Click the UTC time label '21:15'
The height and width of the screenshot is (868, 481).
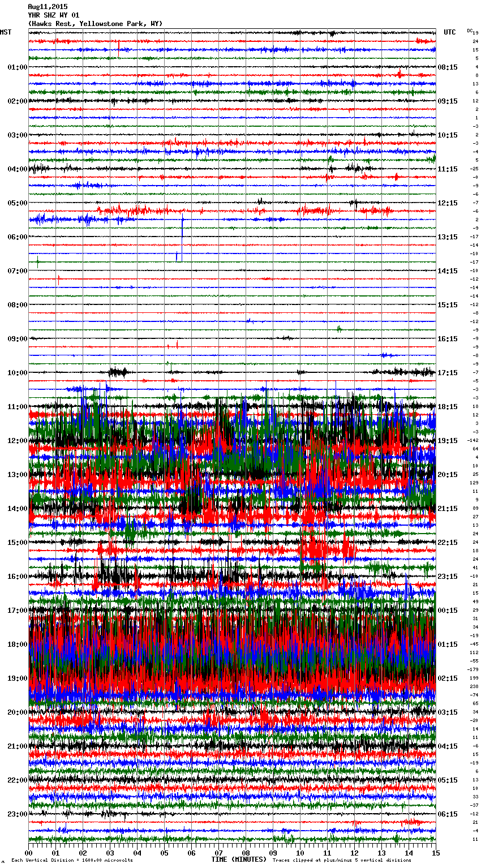click(448, 509)
